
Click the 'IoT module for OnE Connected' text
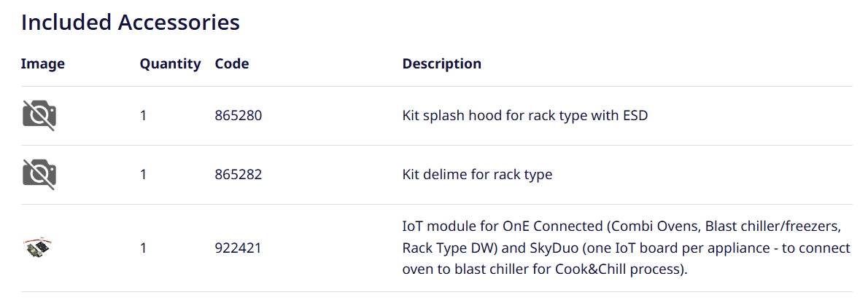484,227
